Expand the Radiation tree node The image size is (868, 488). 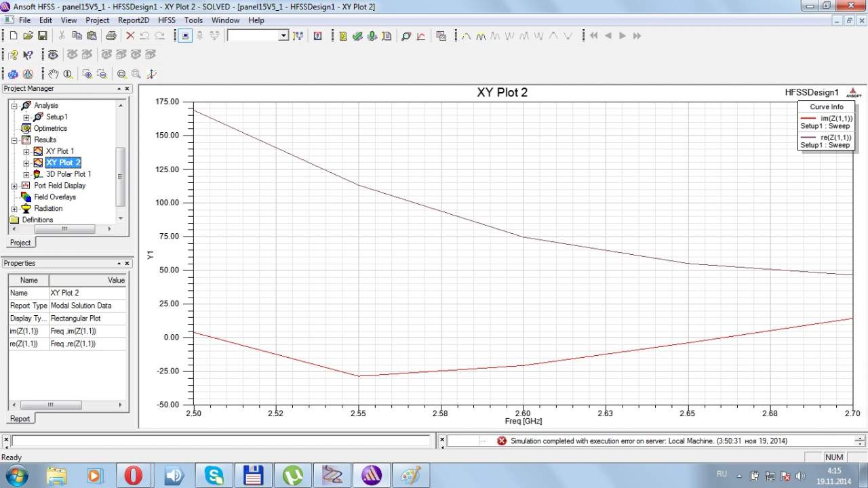14,209
